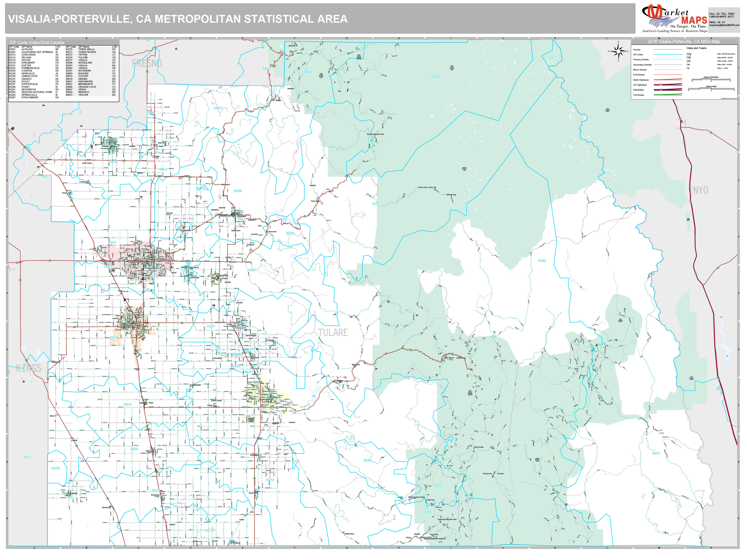
Task: Select the ZIP Code blue line symbol
Action: [668, 55]
